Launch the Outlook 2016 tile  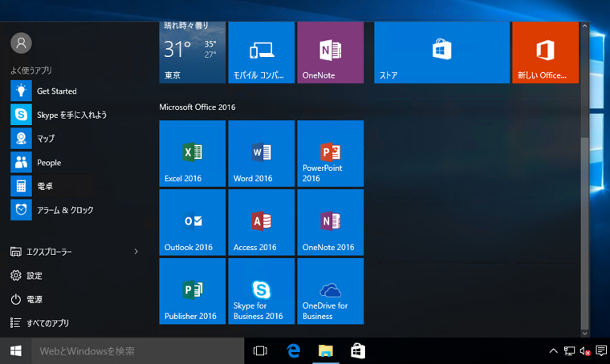point(192,222)
